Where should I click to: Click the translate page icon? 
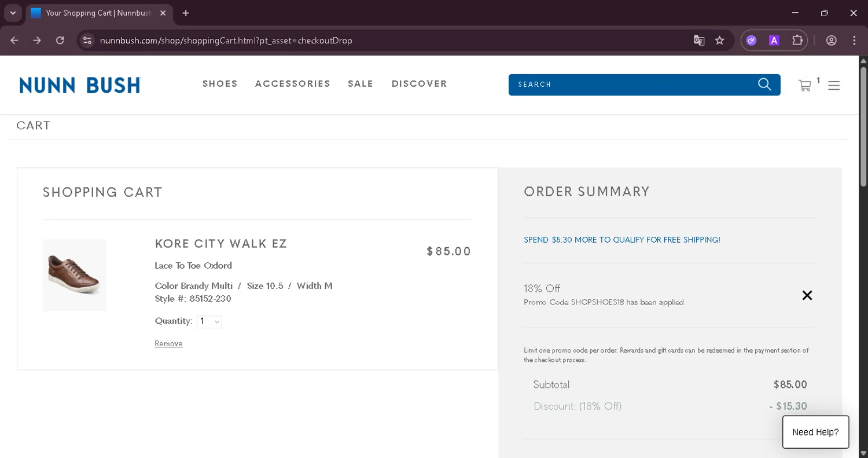[x=699, y=41]
